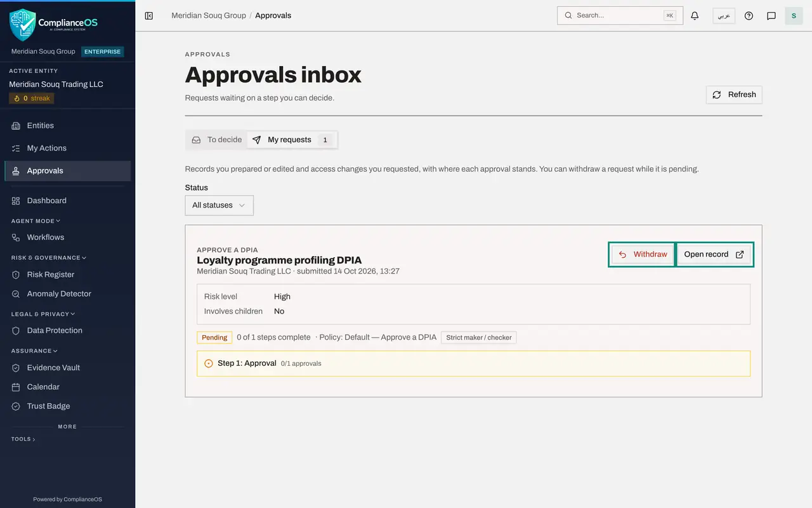Click the Trust Badge check icon

click(16, 406)
